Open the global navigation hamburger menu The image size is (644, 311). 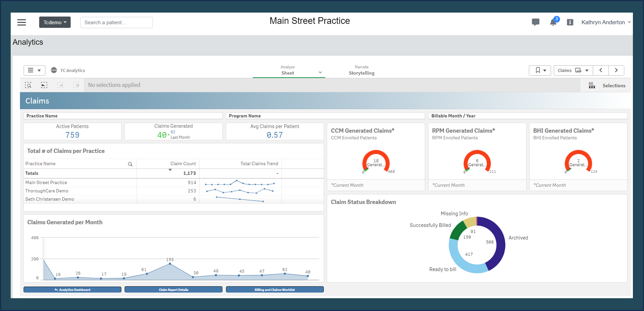[x=22, y=22]
